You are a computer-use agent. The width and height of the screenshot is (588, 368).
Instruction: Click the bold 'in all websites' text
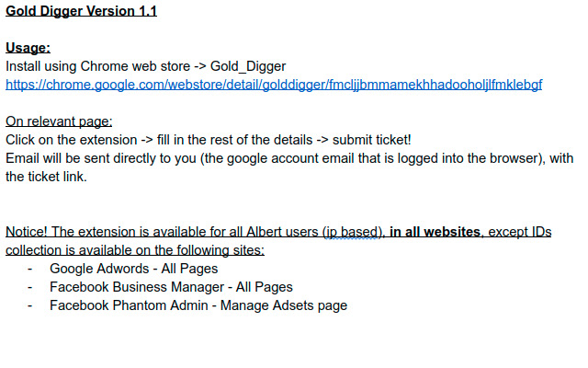(436, 232)
